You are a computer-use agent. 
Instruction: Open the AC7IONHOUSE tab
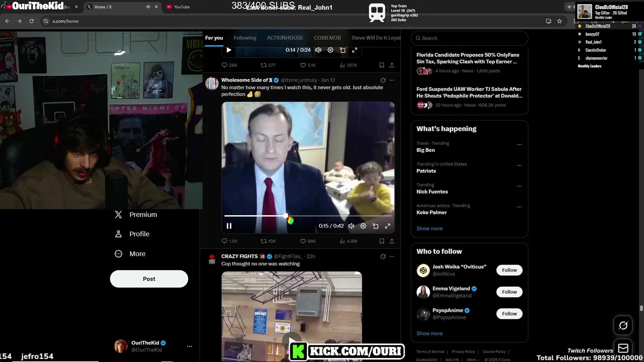(x=285, y=38)
